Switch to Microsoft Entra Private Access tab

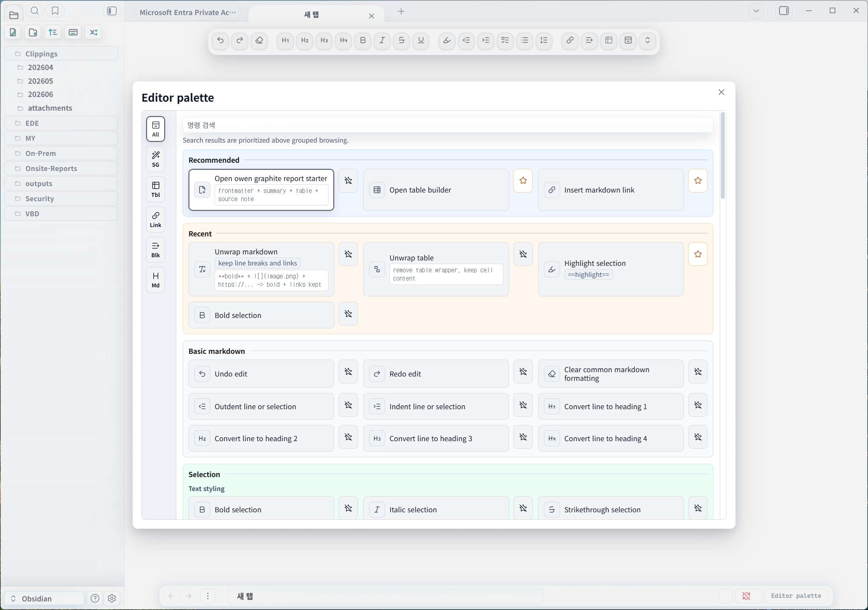[188, 13]
